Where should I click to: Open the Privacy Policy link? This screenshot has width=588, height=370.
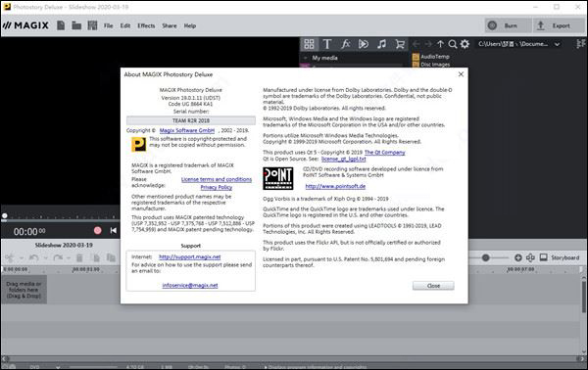(x=217, y=187)
